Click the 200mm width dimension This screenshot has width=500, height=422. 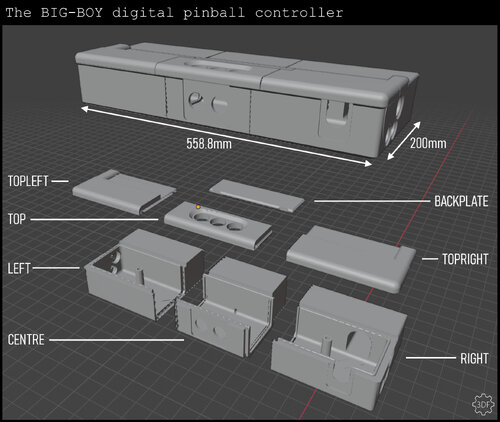click(x=428, y=143)
